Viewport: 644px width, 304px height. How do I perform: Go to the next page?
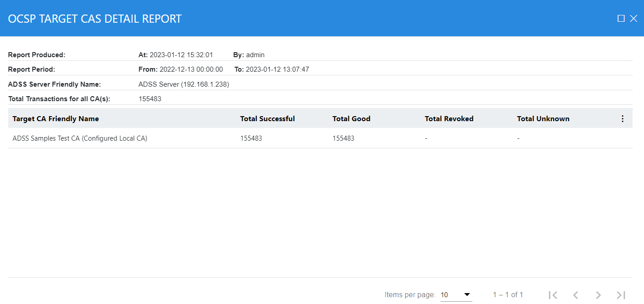coord(598,295)
